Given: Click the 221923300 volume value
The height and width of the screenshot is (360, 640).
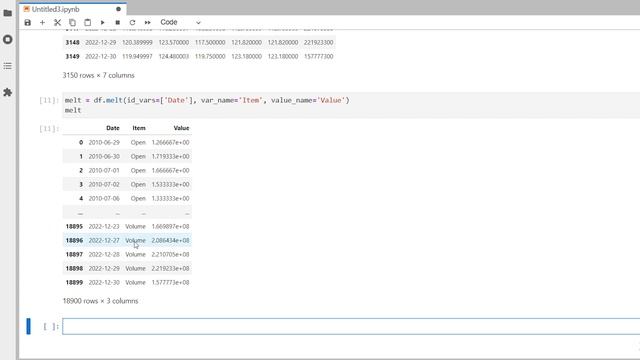Looking at the screenshot, I should [x=319, y=42].
